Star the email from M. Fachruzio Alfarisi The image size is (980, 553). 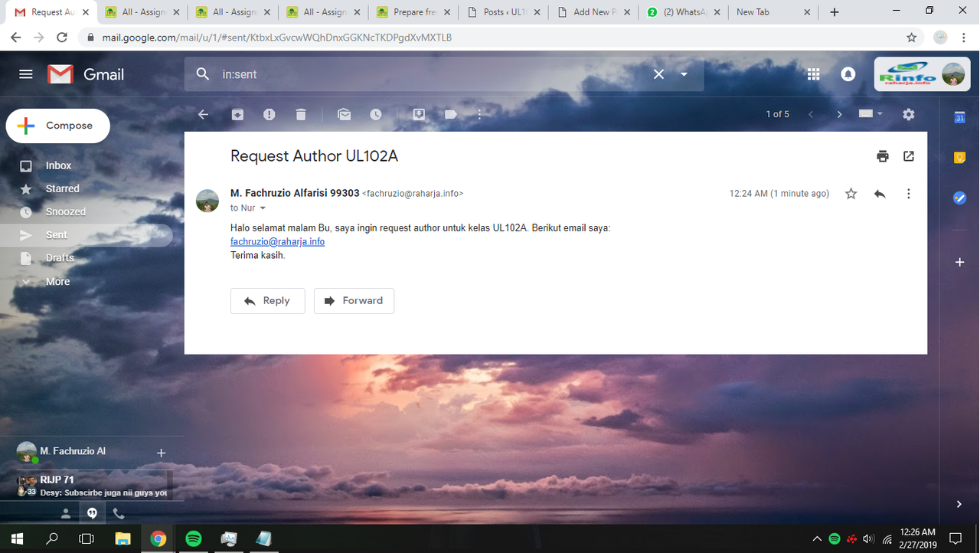850,194
